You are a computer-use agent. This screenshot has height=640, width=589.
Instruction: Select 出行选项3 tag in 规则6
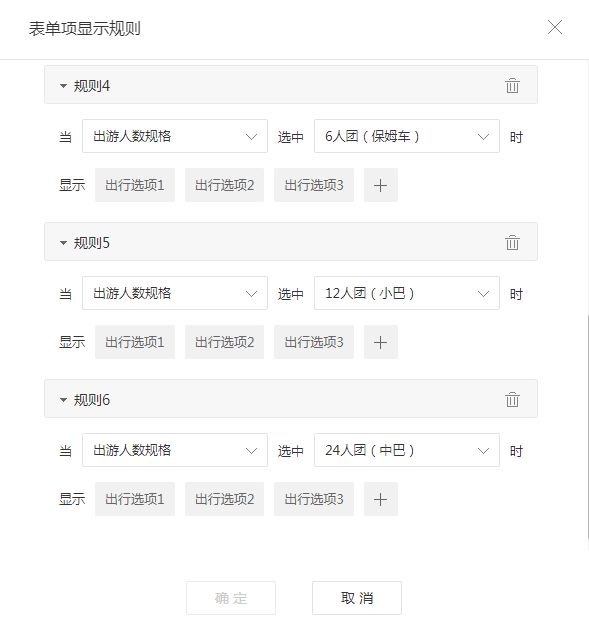[x=314, y=499]
